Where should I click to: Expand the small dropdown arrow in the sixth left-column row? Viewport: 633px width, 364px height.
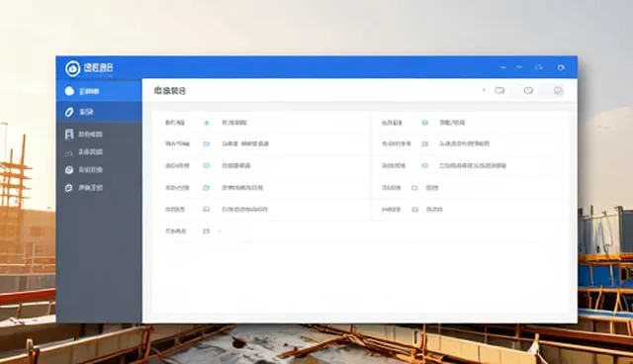point(220,231)
